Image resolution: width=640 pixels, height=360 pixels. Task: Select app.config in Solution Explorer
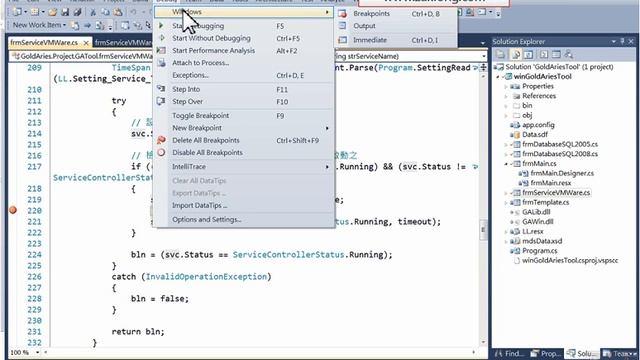(538, 125)
